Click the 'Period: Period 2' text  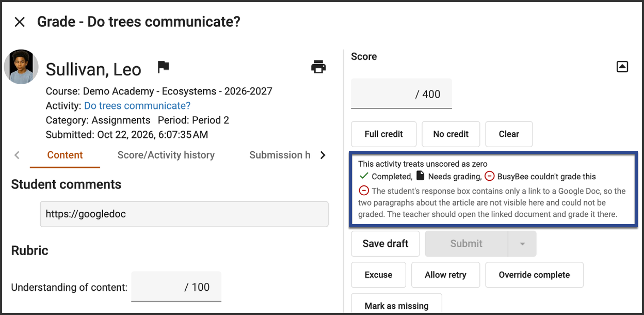tap(194, 120)
